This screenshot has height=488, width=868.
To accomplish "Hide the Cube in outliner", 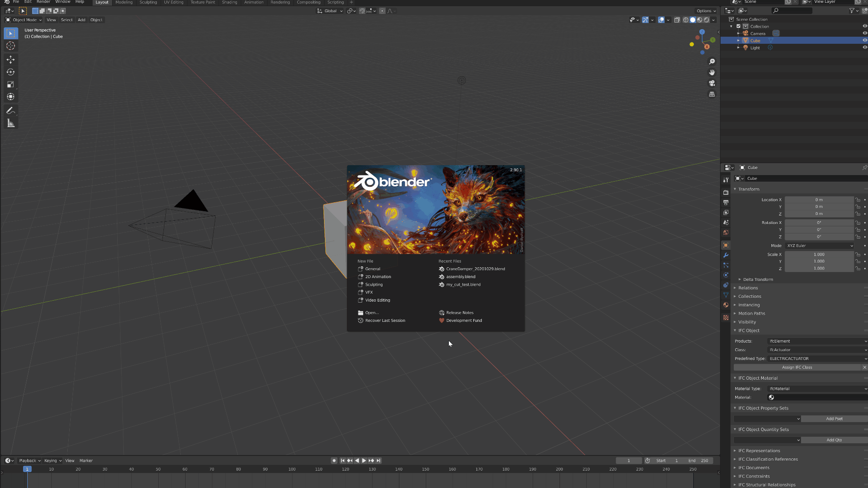I will coord(865,40).
